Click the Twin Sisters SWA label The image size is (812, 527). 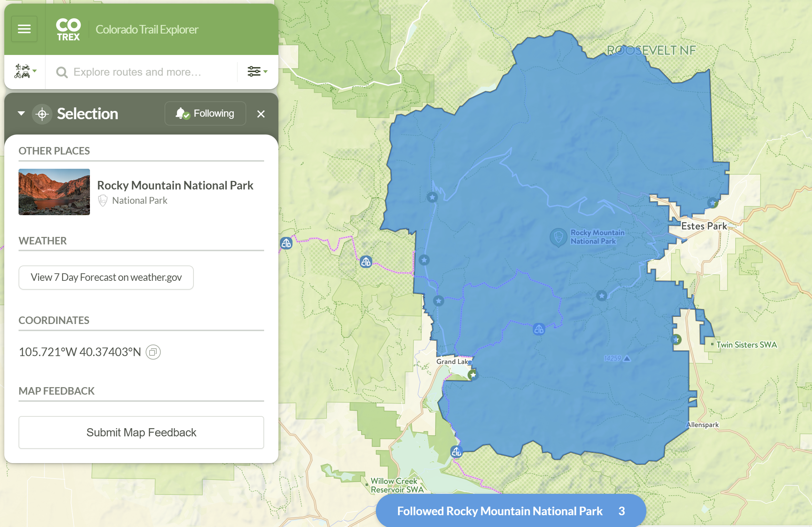pyautogui.click(x=746, y=345)
